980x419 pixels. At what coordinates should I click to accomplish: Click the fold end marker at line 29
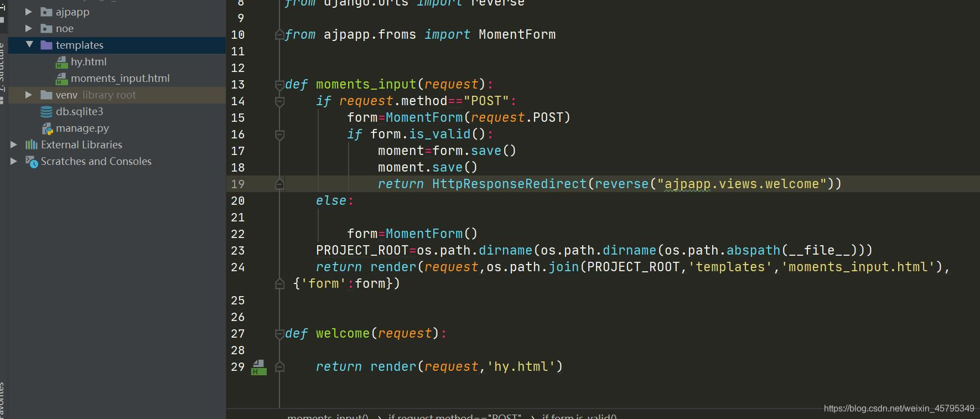[279, 367]
